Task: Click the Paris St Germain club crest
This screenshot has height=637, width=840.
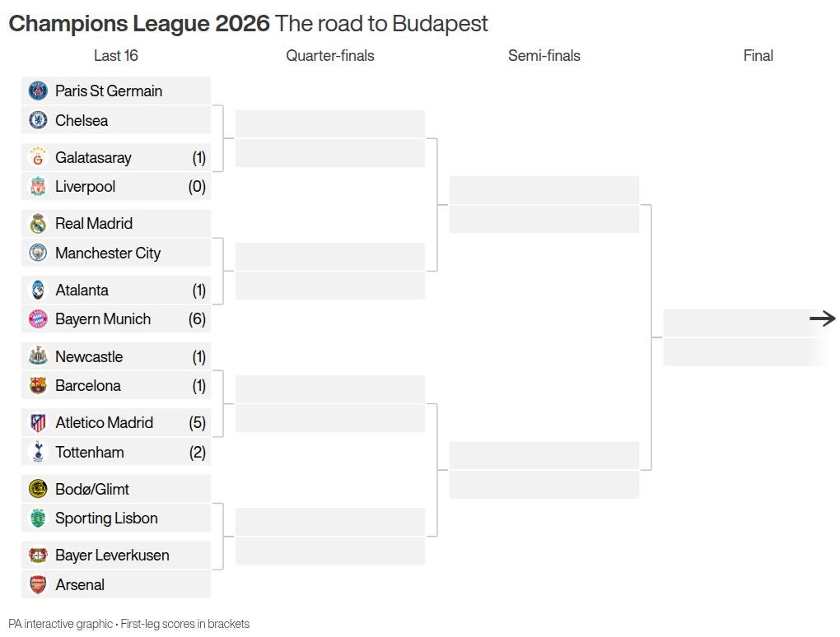Action: pos(38,91)
